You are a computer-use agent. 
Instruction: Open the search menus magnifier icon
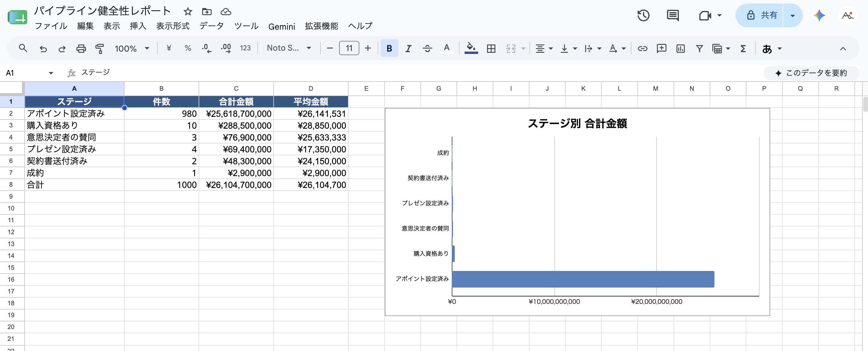23,48
